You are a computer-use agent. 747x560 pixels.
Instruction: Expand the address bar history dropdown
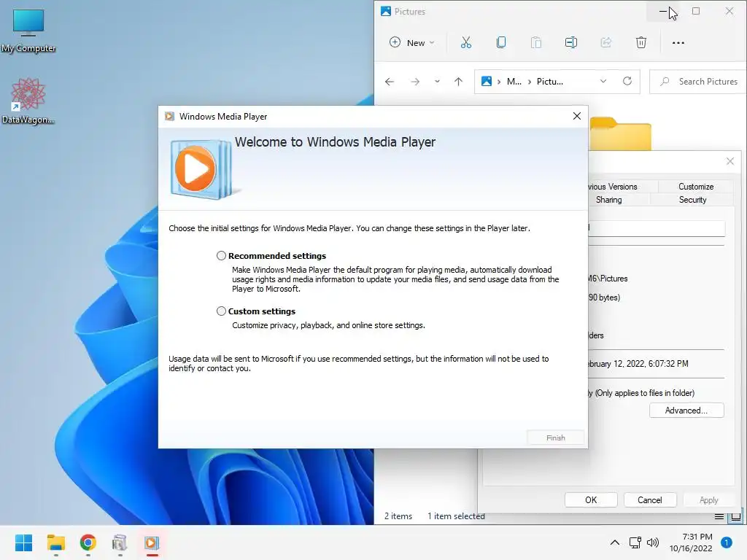603,82
